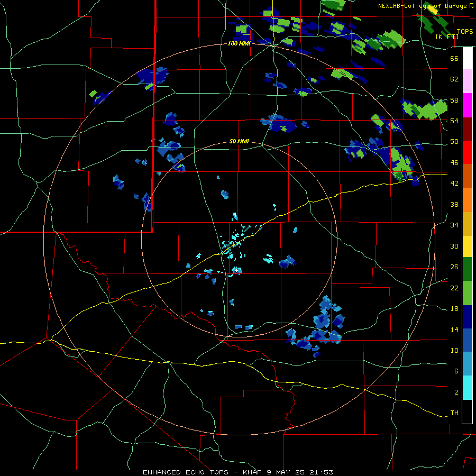Click the "30" scale label
Image resolution: width=476 pixels, height=476 pixels.
tap(454, 246)
